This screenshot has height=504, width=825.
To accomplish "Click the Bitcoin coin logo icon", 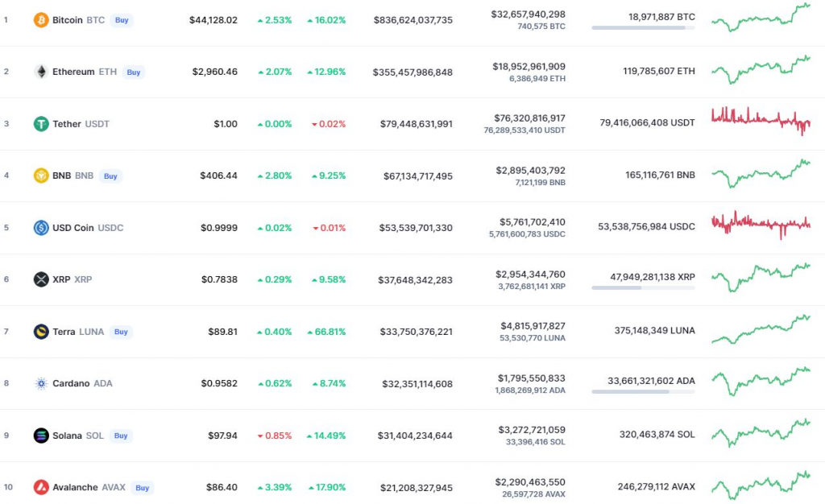I will click(40, 20).
